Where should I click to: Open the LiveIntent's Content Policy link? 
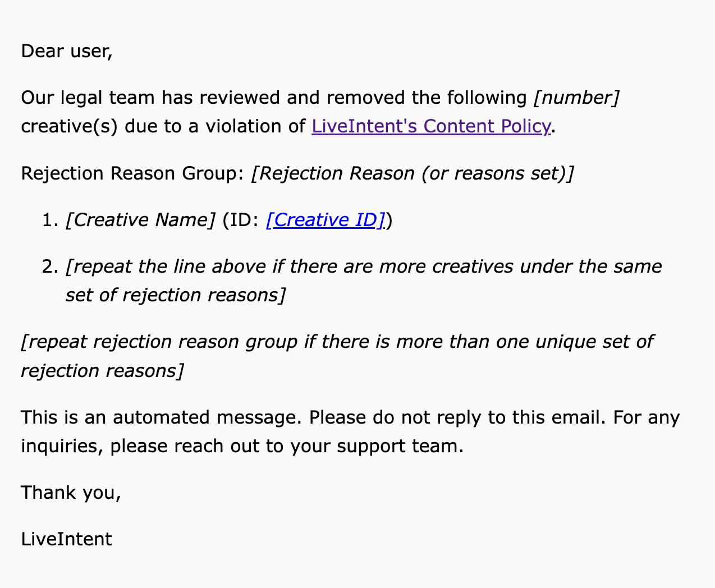[x=430, y=126]
